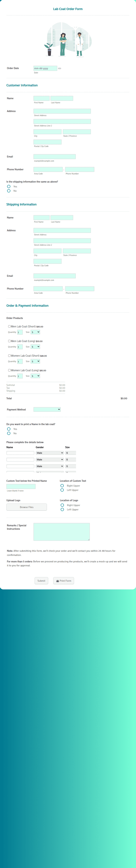Click Quantity field for Women Lab Coat (Long)
136x868 pixels.
20,376
